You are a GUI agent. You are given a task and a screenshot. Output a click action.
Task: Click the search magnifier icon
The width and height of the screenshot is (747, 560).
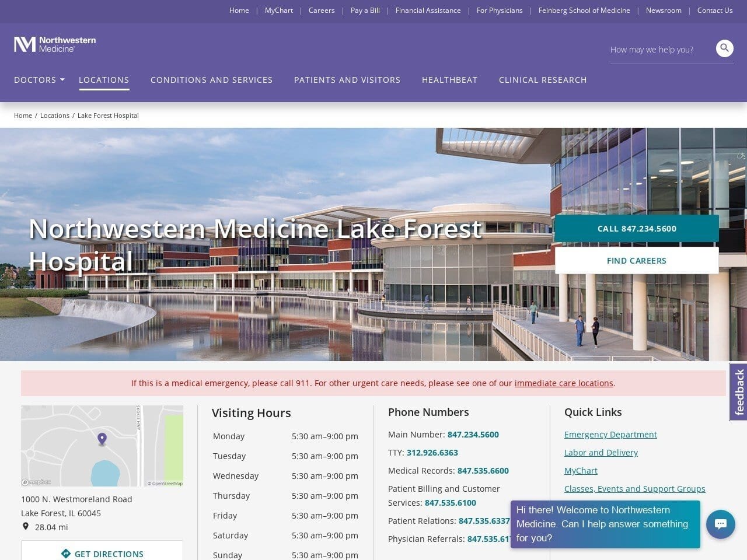click(724, 48)
